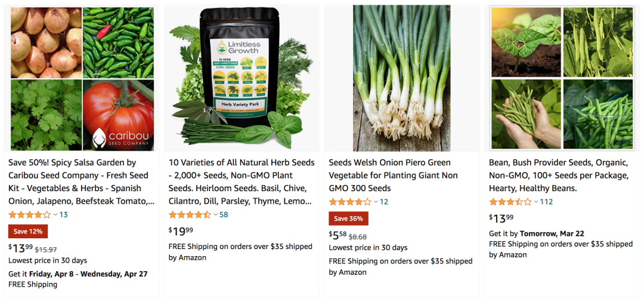Expand rating chevron beside 112 reviews
644x298 pixels.
(x=536, y=202)
